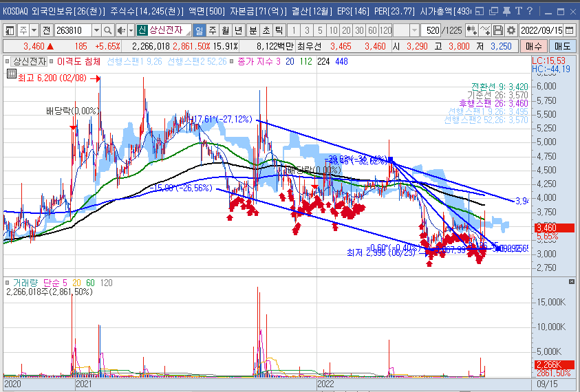Select the 5 interval button
The image size is (580, 392).
click(x=320, y=30)
